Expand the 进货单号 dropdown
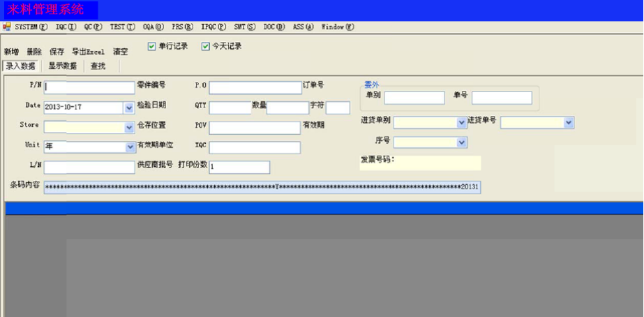Viewport: 644px width, 317px height. tap(569, 122)
